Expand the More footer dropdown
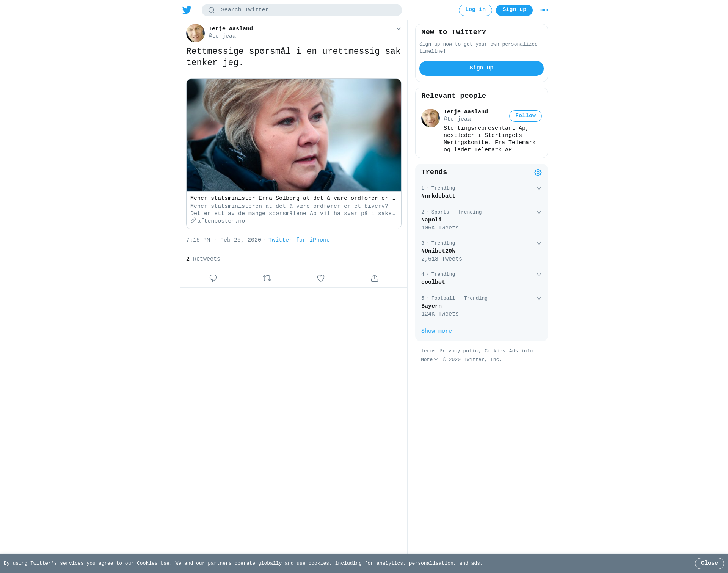 [x=429, y=359]
